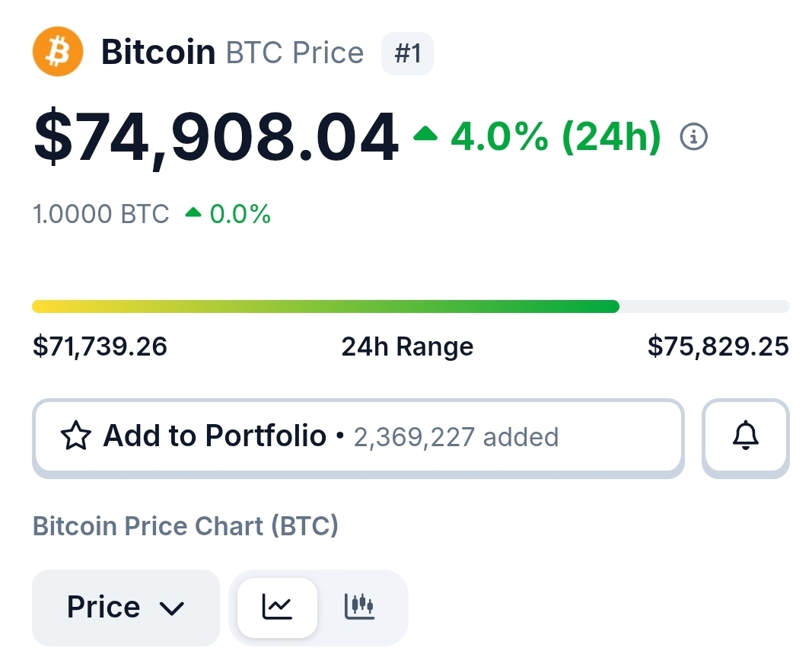Switch to the candlestick chart view
This screenshot has width=812, height=667.
tap(359, 607)
